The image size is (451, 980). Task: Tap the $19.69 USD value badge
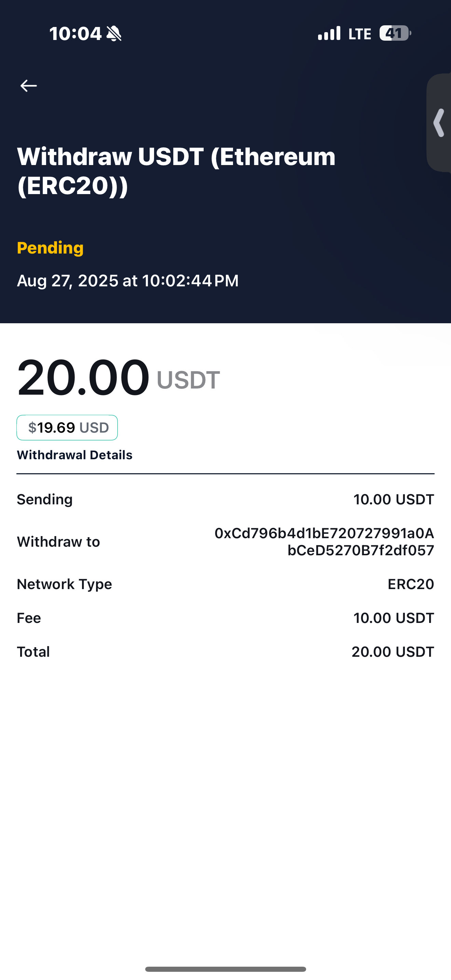point(67,427)
